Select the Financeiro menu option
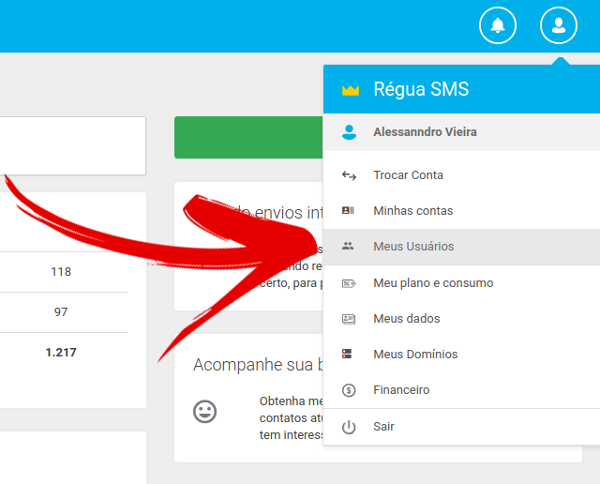Screen dimensions: 600x484 [401, 390]
